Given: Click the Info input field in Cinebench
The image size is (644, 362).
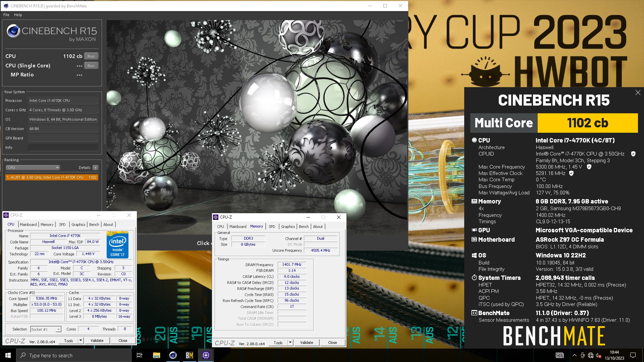Looking at the screenshot, I should (x=63, y=147).
